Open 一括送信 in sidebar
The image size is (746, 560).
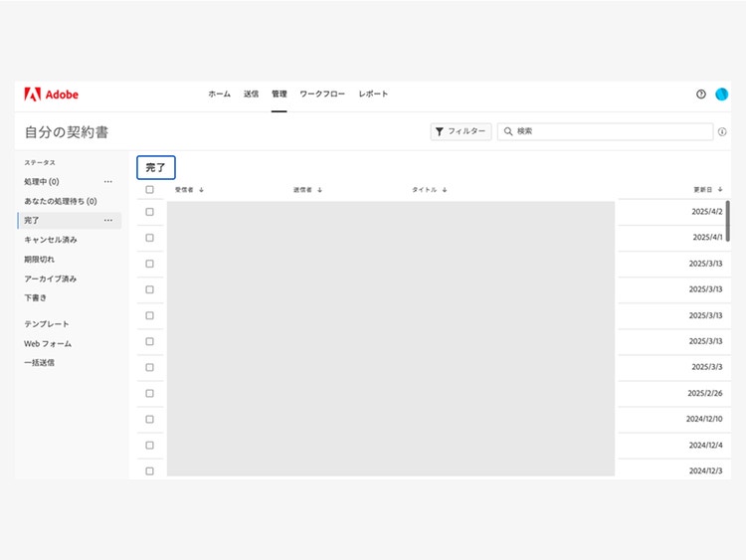click(x=39, y=362)
